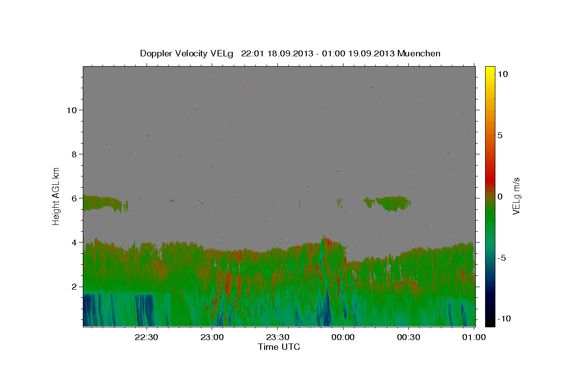The image size is (588, 392).
Task: Click the colorbar tick label '5'
Action: 500,135
